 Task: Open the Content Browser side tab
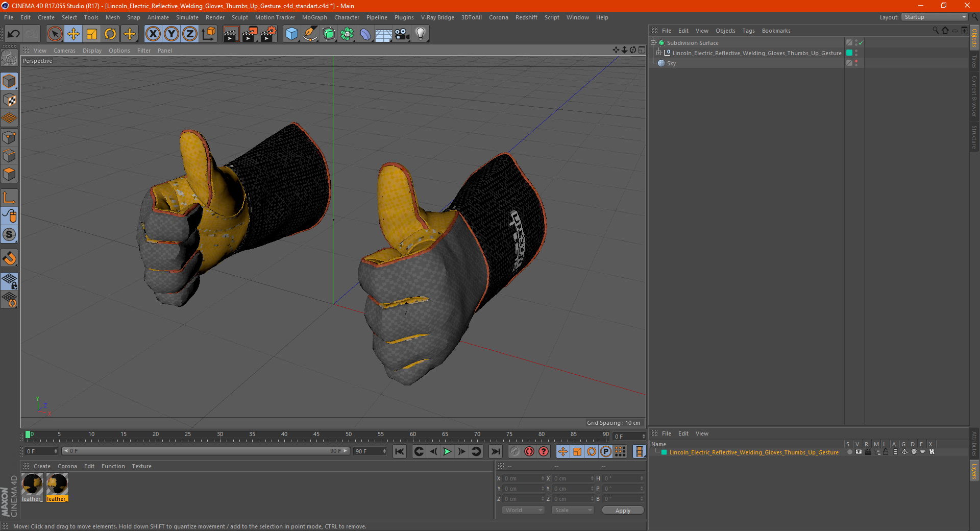974,96
